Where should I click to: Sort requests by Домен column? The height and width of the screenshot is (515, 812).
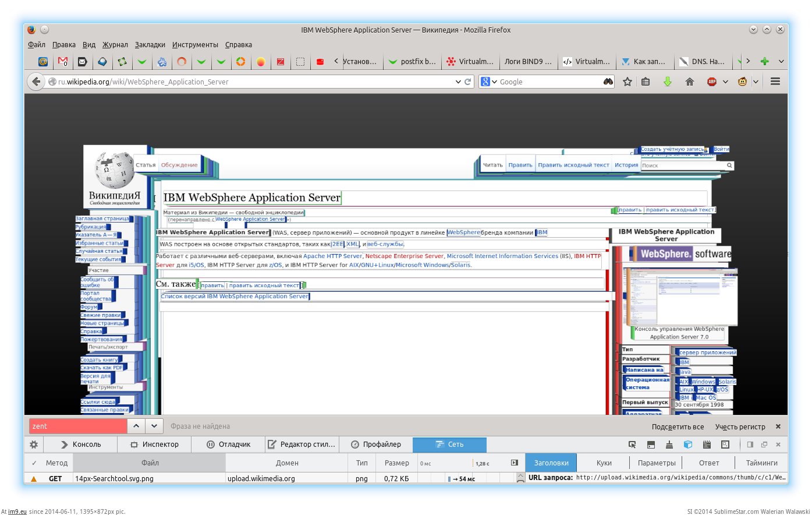287,463
